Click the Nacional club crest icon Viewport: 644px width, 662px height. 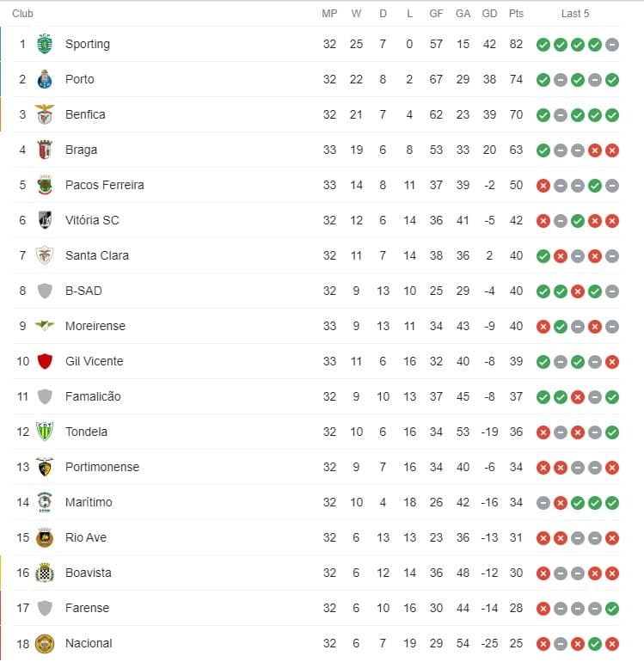point(45,643)
